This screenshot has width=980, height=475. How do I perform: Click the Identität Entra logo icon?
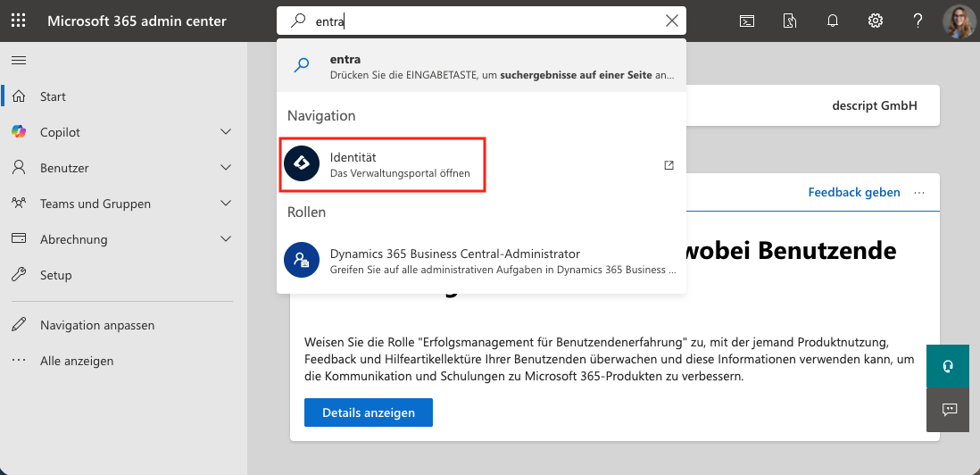point(302,164)
